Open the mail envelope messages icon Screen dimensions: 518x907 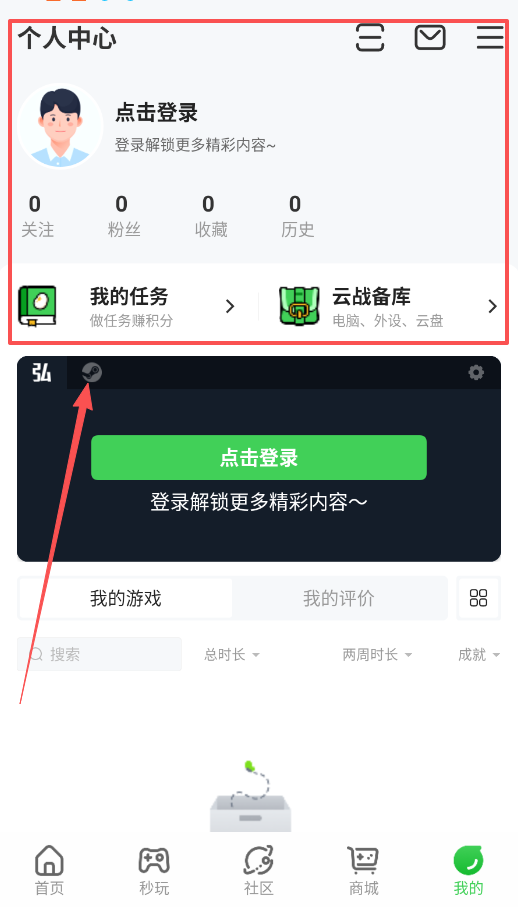pos(430,38)
